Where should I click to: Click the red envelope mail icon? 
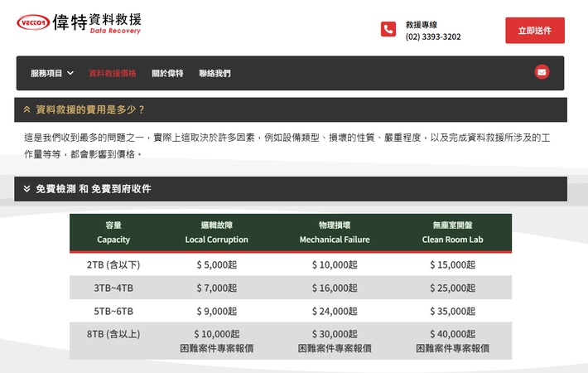(x=542, y=72)
